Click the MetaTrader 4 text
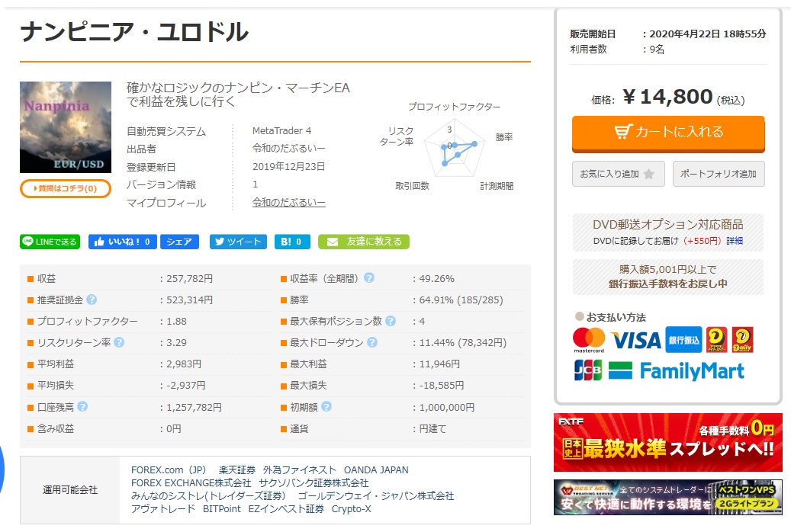This screenshot has width=791, height=532. pos(281,130)
